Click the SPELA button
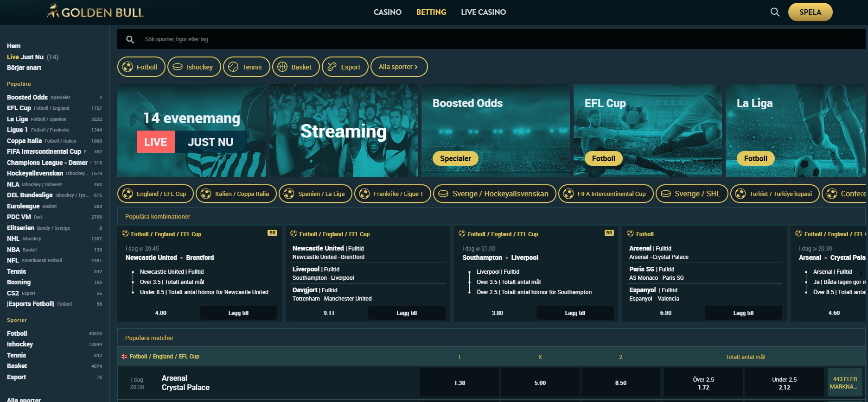This screenshot has width=868, height=402. [810, 12]
